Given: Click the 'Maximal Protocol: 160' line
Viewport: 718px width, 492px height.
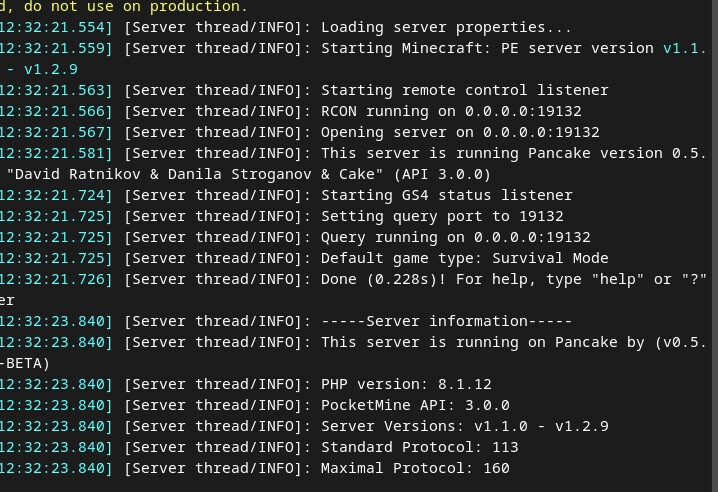Looking at the screenshot, I should click(x=415, y=469).
